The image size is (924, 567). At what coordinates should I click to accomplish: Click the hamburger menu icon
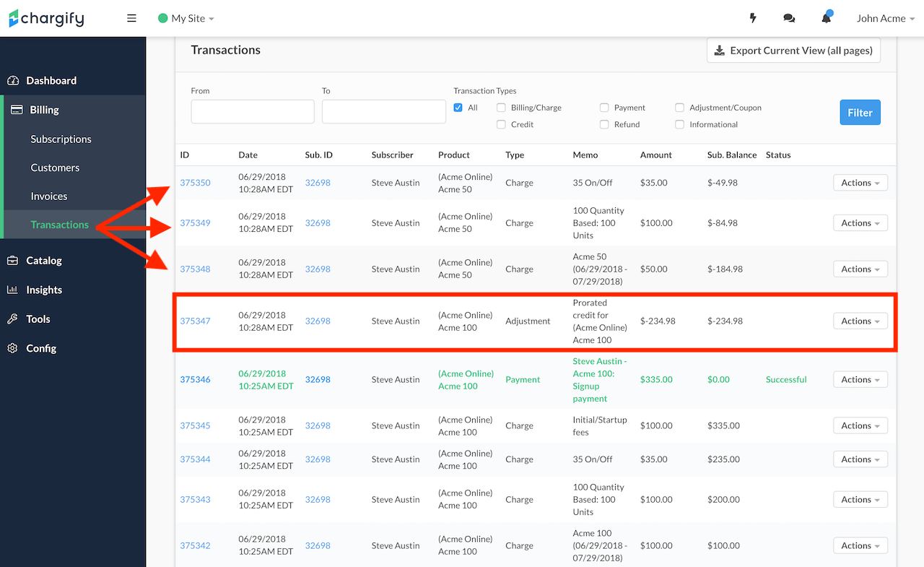tap(131, 18)
